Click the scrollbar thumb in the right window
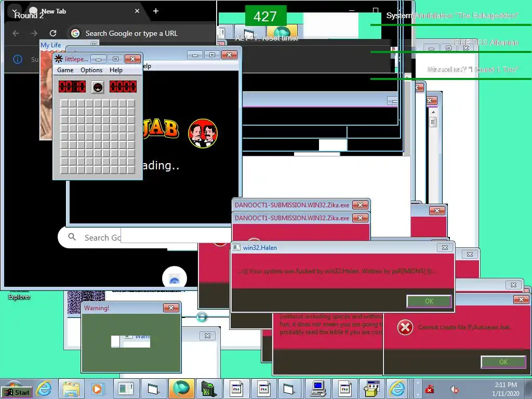The height and width of the screenshot is (399, 532). click(x=433, y=122)
